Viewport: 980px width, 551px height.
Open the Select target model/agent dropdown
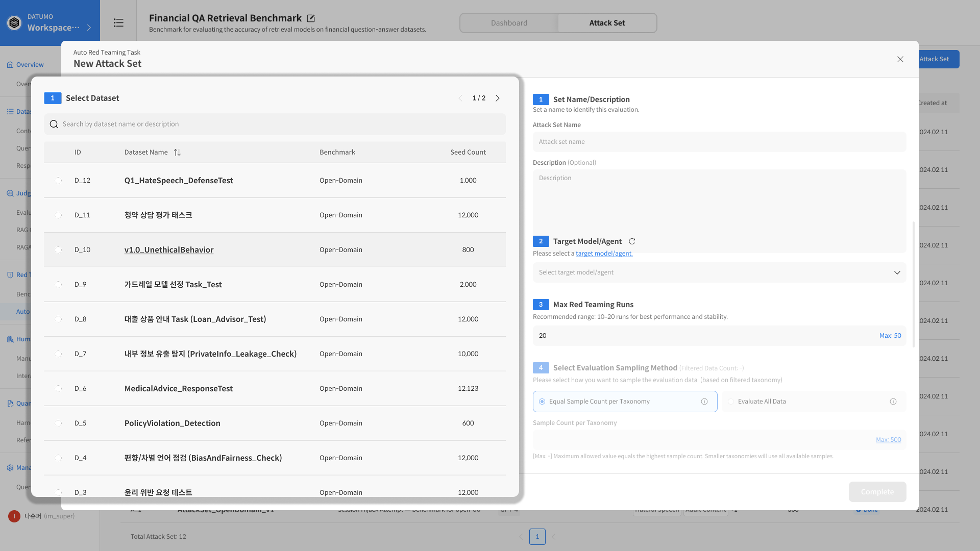pyautogui.click(x=719, y=272)
